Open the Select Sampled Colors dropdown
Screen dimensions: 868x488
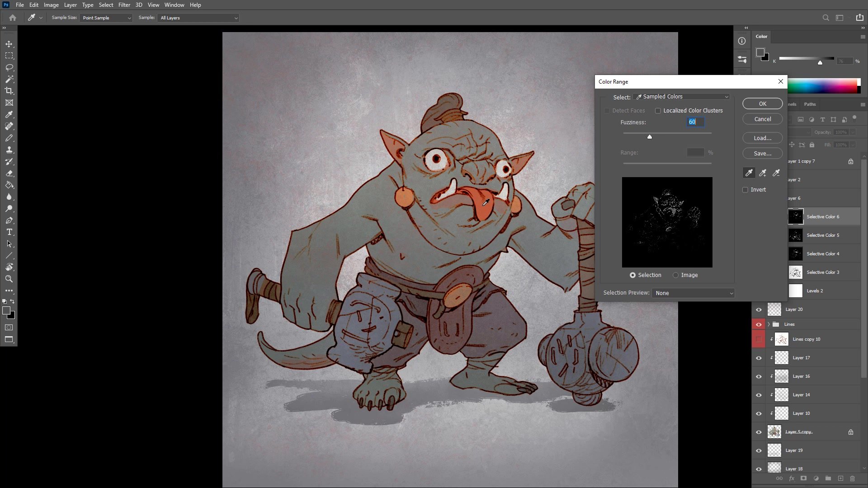point(682,97)
